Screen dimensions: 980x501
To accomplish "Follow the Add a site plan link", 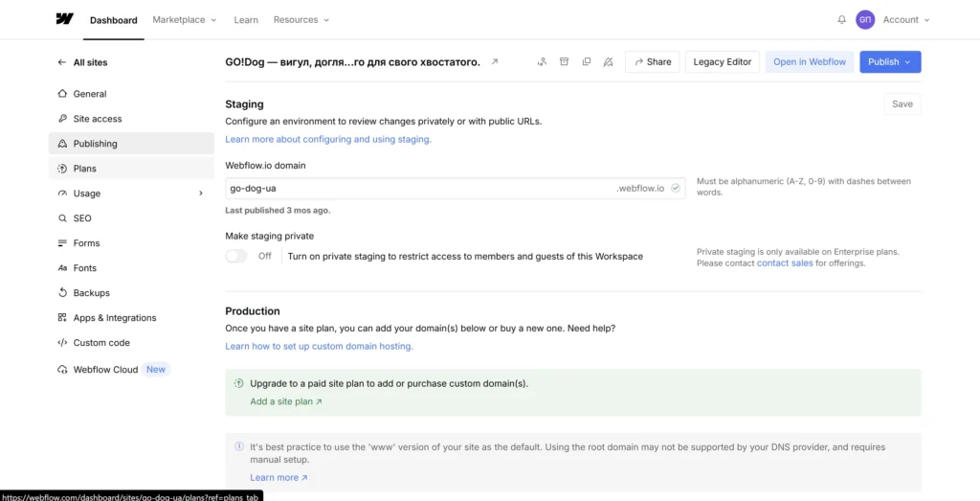I will [x=285, y=401].
